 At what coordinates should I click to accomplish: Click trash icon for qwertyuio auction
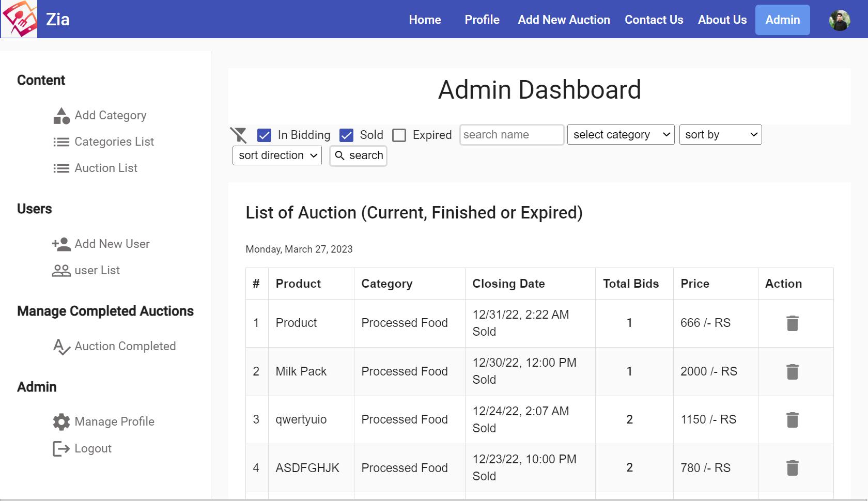point(792,420)
